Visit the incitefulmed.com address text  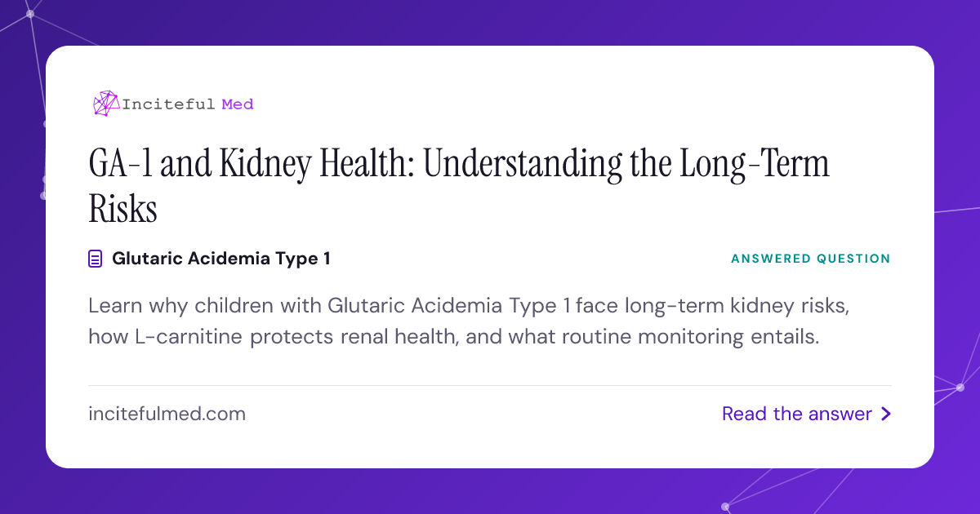click(167, 414)
